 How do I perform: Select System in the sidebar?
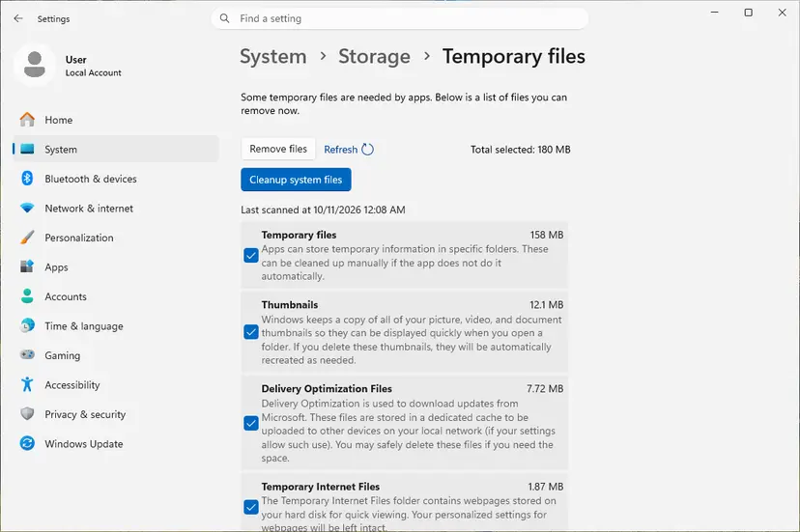[116, 149]
